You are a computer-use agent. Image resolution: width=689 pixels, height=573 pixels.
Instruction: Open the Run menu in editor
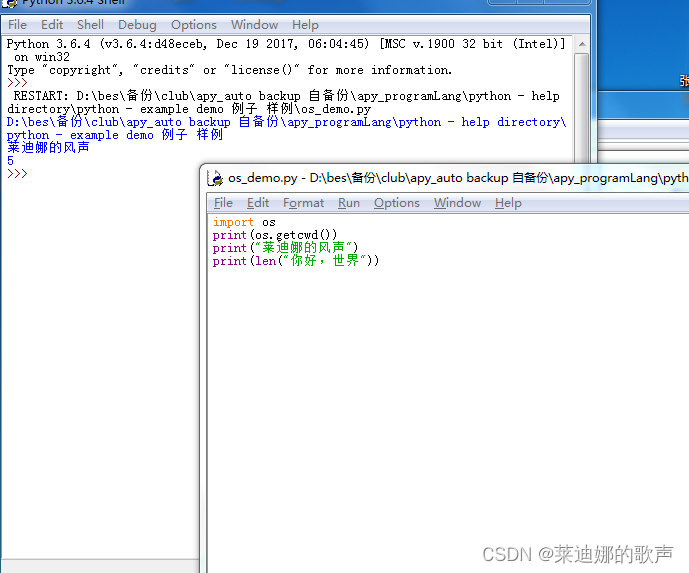(349, 203)
